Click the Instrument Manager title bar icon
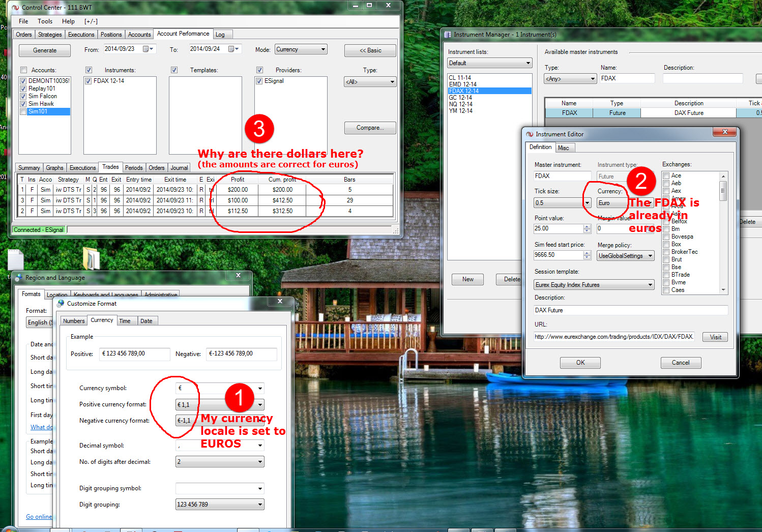762x532 pixels. [x=448, y=35]
